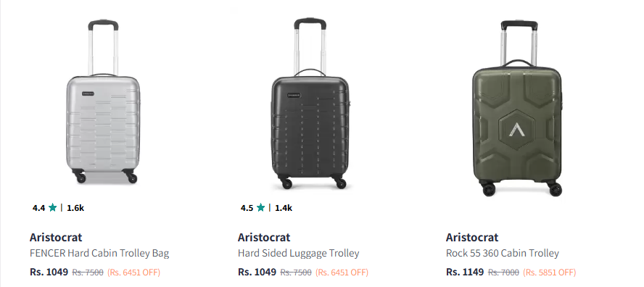Open the black Hard Sided Luggage image
Image resolution: width=644 pixels, height=287 pixels.
pyautogui.click(x=310, y=103)
